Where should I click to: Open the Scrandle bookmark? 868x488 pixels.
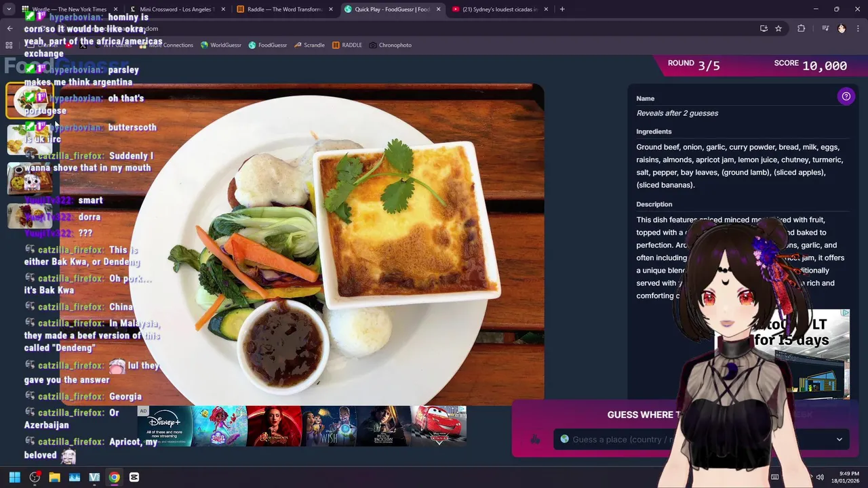click(x=309, y=45)
